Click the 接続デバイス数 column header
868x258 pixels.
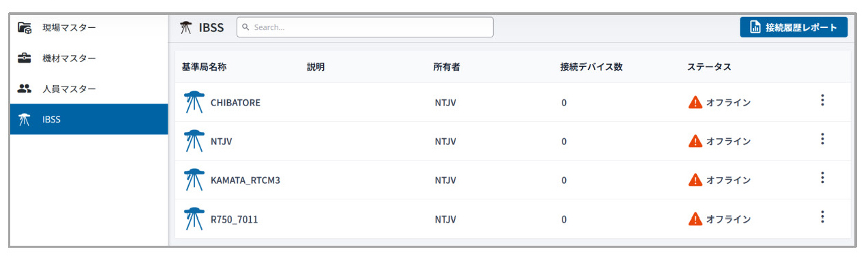click(591, 67)
